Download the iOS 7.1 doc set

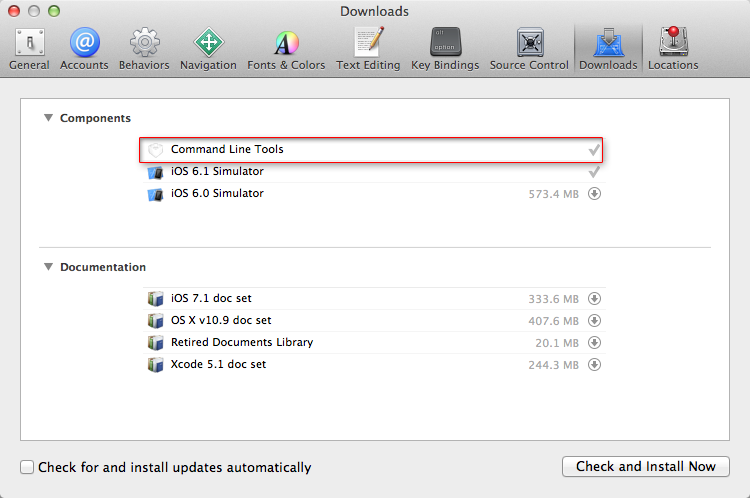pos(594,299)
